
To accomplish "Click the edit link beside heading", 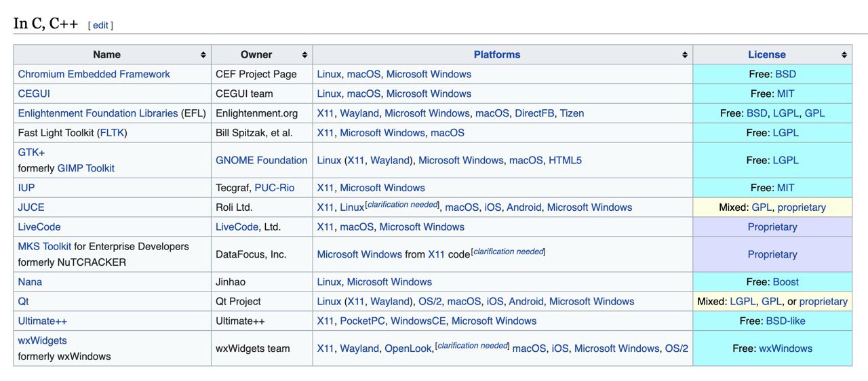I will pyautogui.click(x=100, y=25).
